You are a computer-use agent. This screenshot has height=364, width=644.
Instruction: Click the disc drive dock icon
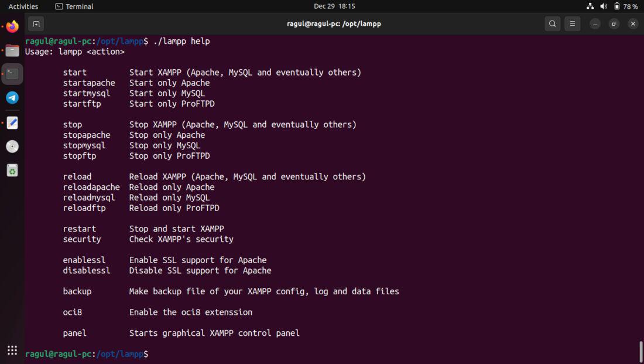(x=12, y=147)
